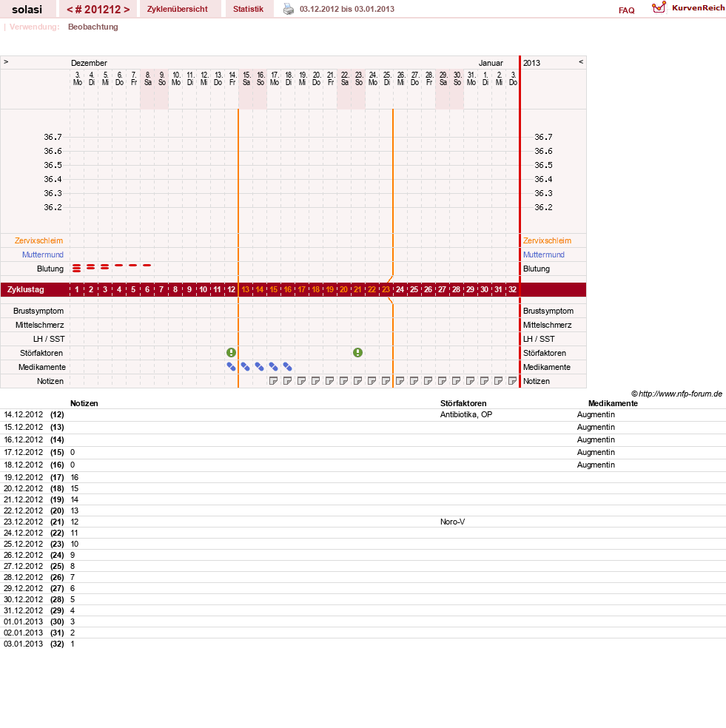The height and width of the screenshot is (728, 726).
Task: Open the note icon on cycle day 32
Action: pos(512,381)
